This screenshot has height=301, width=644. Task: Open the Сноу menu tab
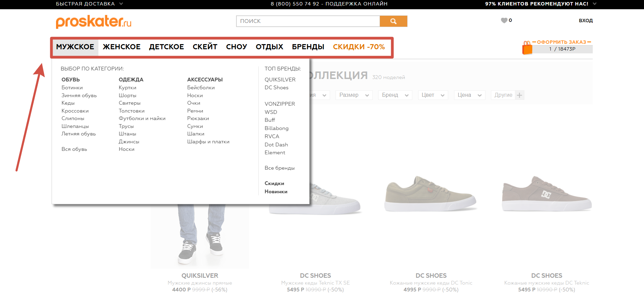(x=236, y=47)
